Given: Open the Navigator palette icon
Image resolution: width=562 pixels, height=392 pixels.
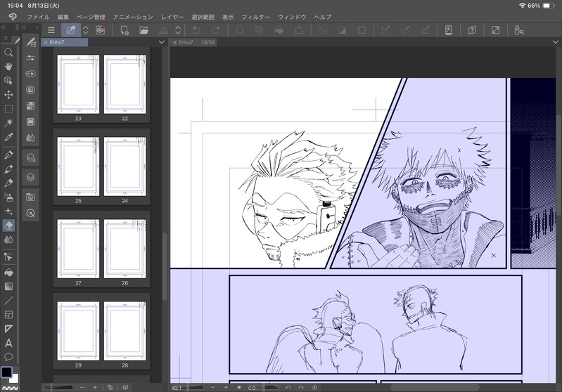Looking at the screenshot, I should pyautogui.click(x=31, y=214).
